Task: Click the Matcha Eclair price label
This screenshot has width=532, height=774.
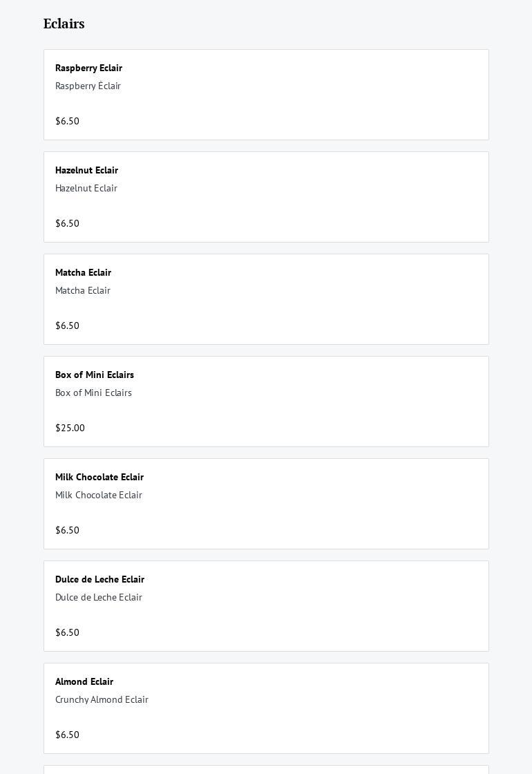Action: (67, 325)
